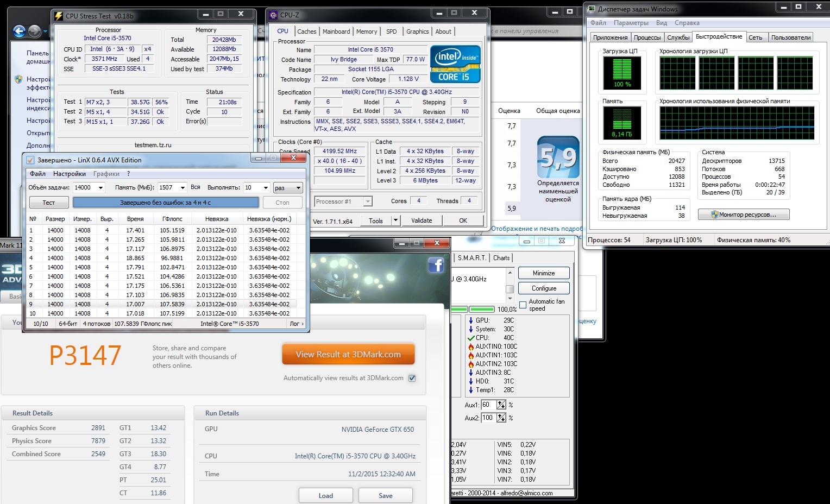830x504 pixels.
Task: Open the Процессы tab in Task Manager
Action: click(647, 37)
